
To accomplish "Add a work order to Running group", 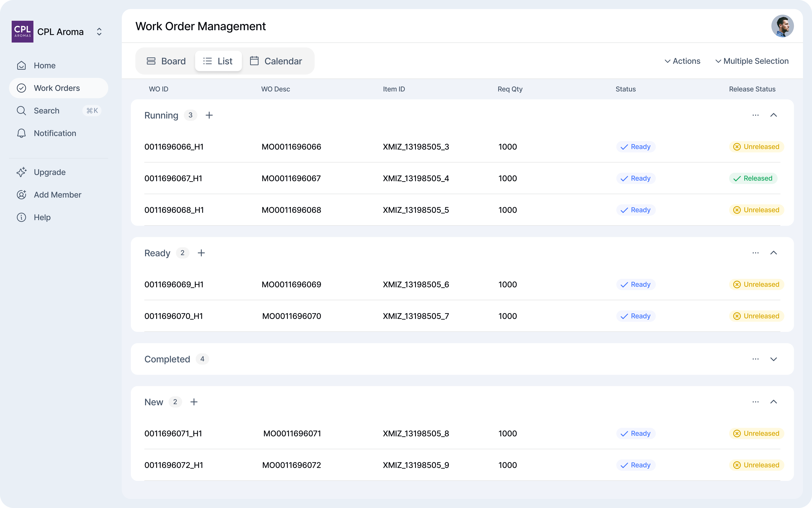I will [x=209, y=115].
